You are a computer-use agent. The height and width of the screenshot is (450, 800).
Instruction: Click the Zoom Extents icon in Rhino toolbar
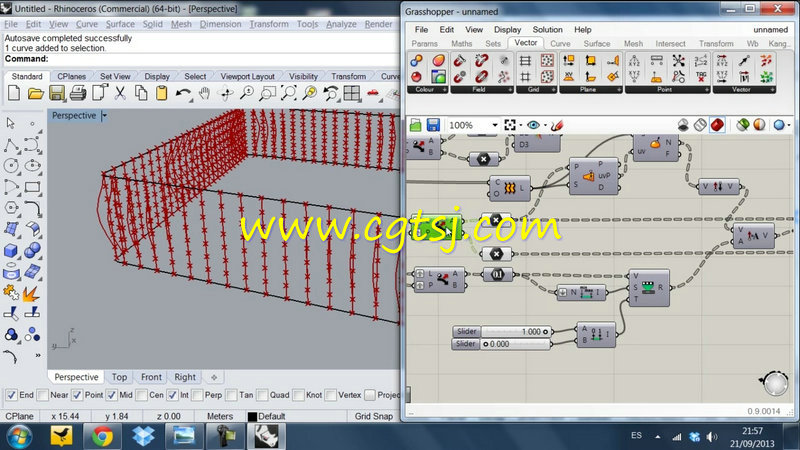point(289,93)
